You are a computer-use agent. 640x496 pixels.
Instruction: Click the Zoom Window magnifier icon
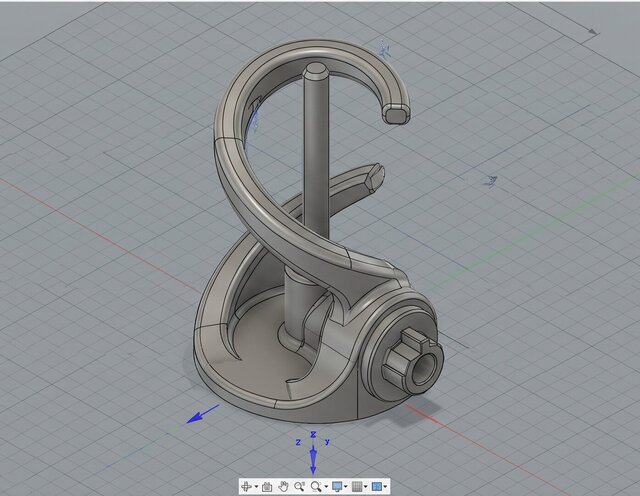coord(316,487)
